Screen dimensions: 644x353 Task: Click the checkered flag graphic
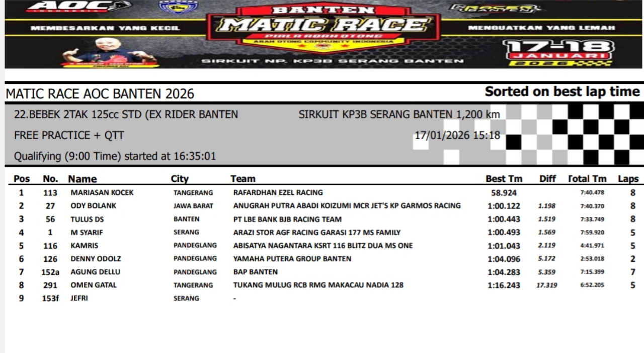point(574,134)
